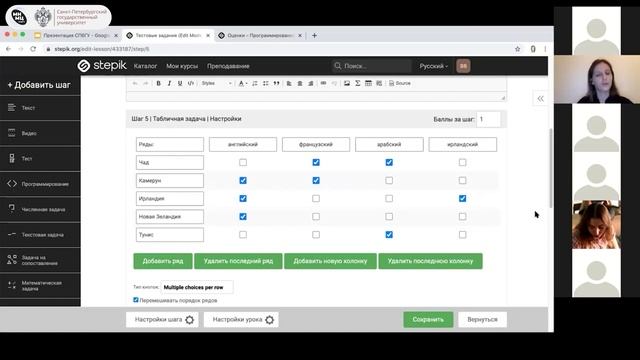
Task: Align text right in editor
Action: click(311, 83)
